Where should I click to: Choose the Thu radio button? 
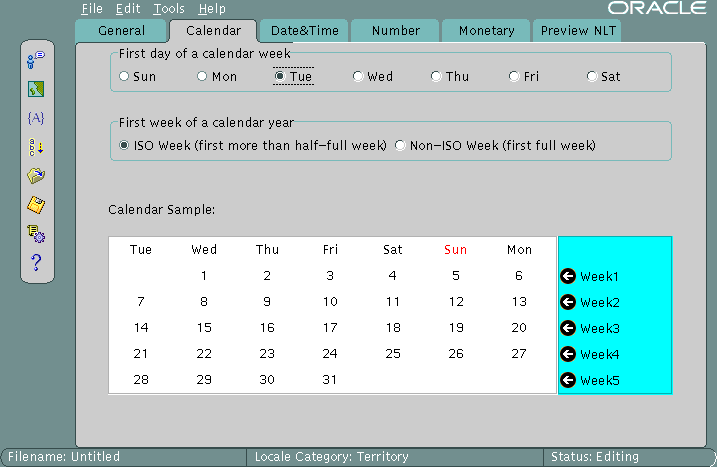[x=436, y=76]
